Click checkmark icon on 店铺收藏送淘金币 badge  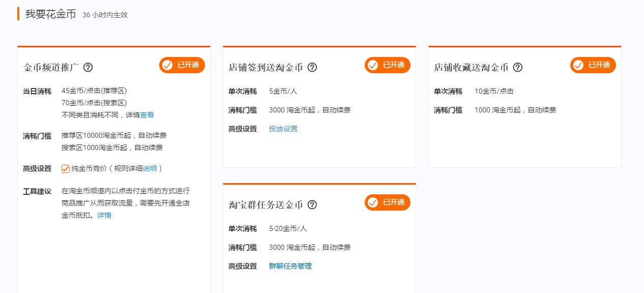point(577,65)
